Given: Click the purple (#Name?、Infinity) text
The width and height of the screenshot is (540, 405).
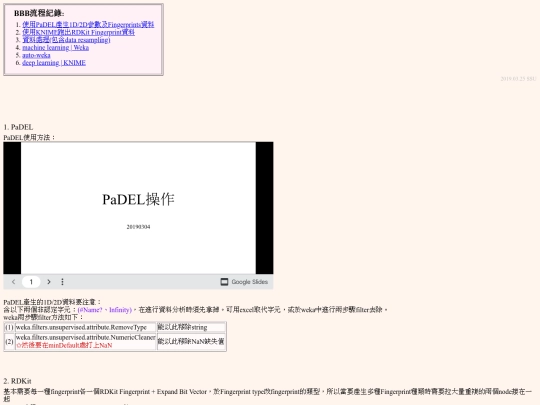Looking at the screenshot, I should [x=105, y=310].
